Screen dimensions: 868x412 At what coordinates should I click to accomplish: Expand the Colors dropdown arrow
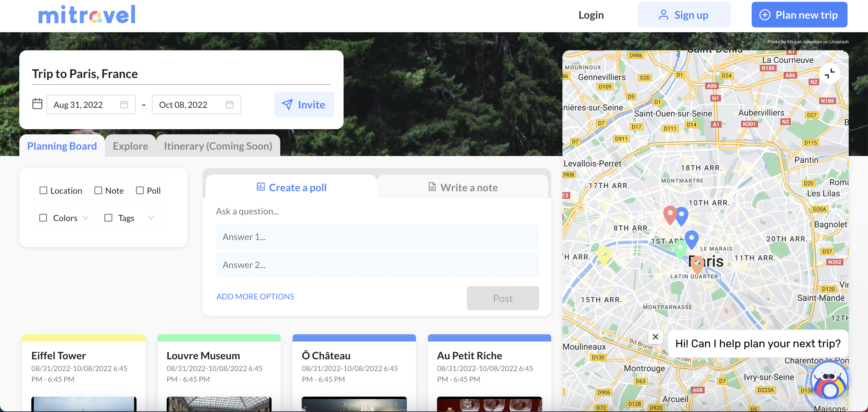(x=86, y=218)
